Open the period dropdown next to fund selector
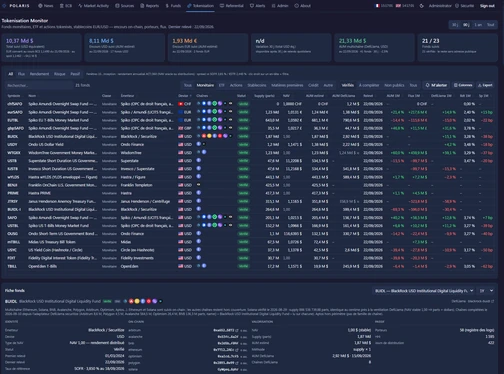 pyautogui.click(x=486, y=291)
